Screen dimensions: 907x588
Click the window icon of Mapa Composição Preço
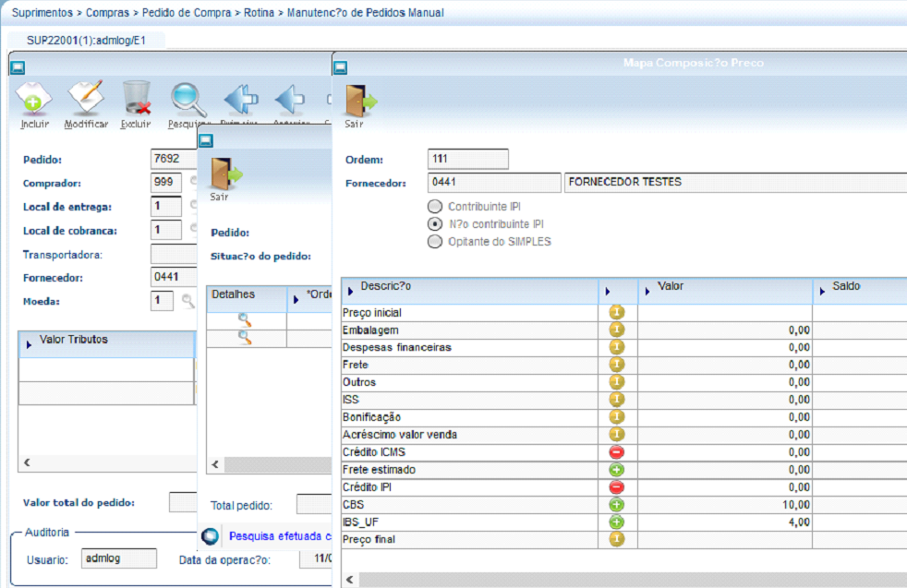tap(340, 67)
